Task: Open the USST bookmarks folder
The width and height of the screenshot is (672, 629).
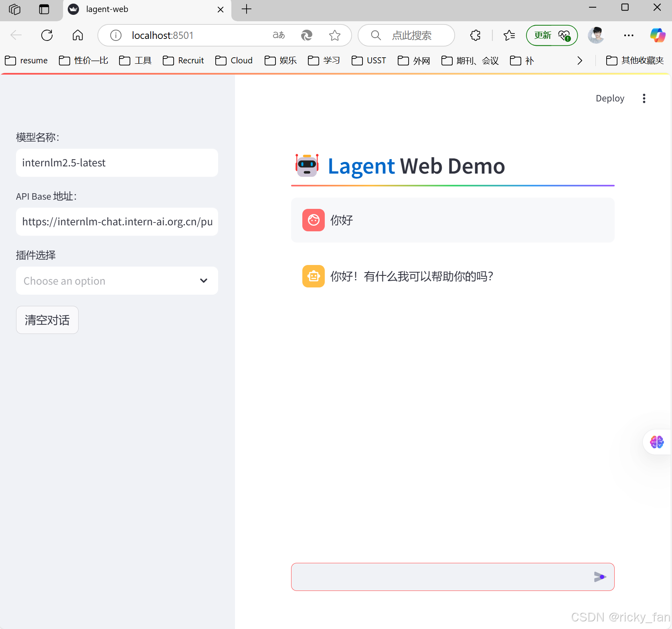Action: click(368, 61)
